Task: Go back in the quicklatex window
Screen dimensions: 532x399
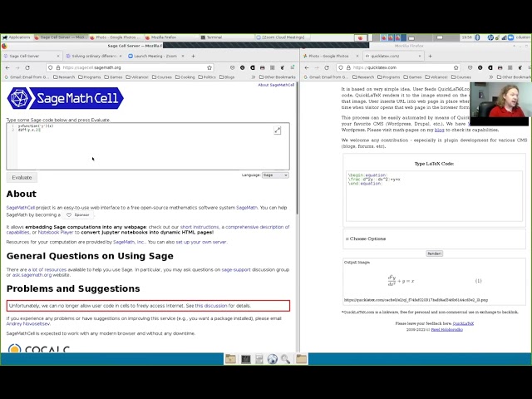Action: (307, 67)
